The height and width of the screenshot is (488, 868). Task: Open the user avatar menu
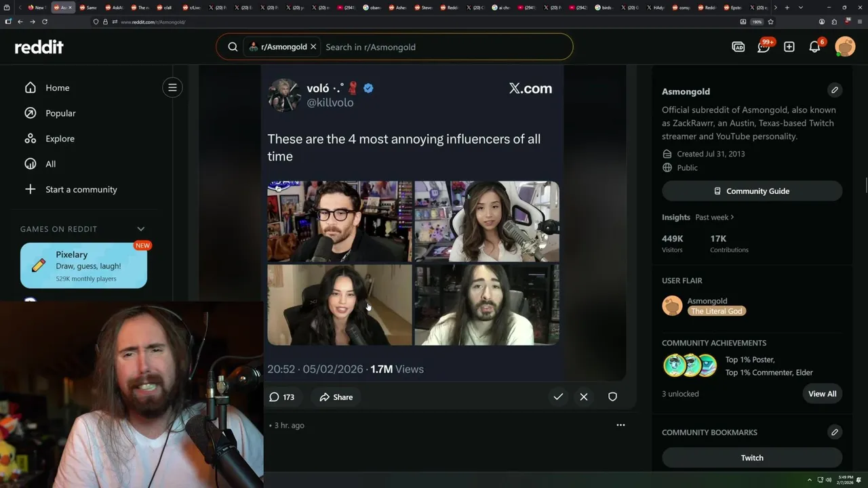(845, 47)
